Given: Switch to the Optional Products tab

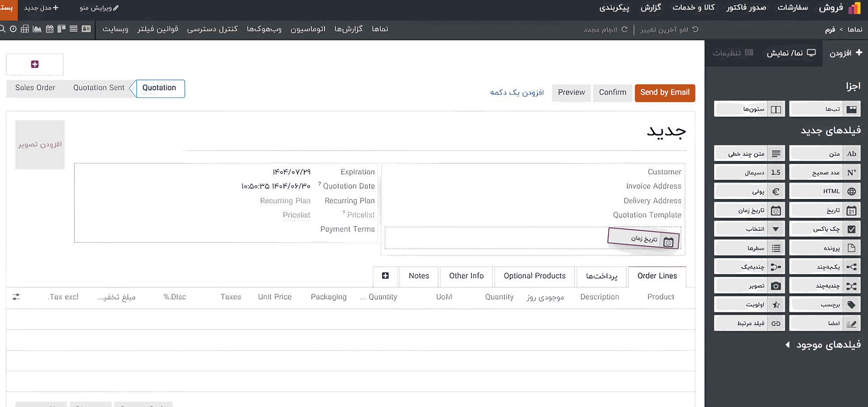Looking at the screenshot, I should [534, 276].
